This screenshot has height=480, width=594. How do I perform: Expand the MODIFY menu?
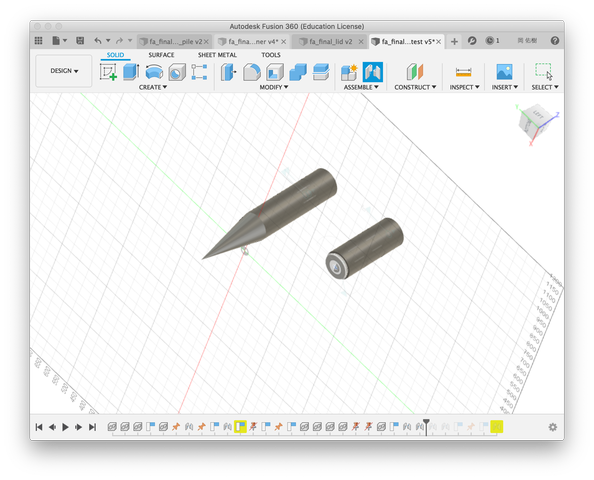pos(274,87)
